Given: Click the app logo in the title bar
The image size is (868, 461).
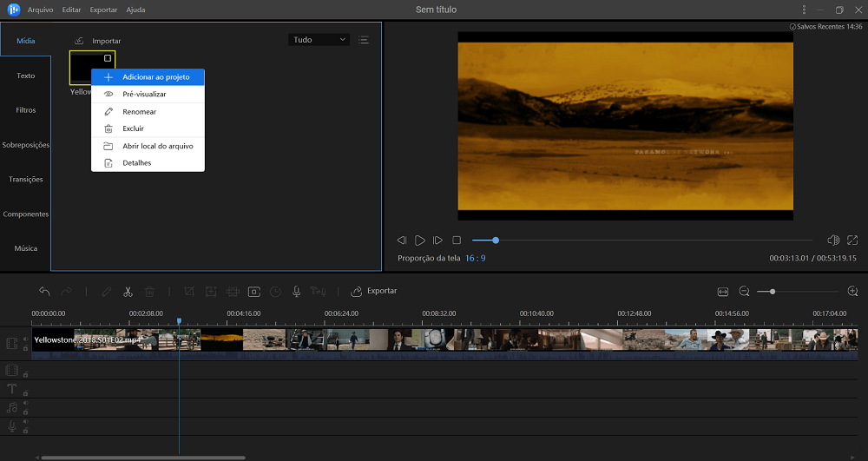Looking at the screenshot, I should click(13, 10).
